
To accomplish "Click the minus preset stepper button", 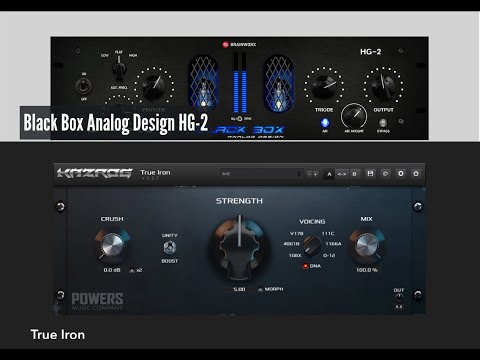I will (309, 174).
